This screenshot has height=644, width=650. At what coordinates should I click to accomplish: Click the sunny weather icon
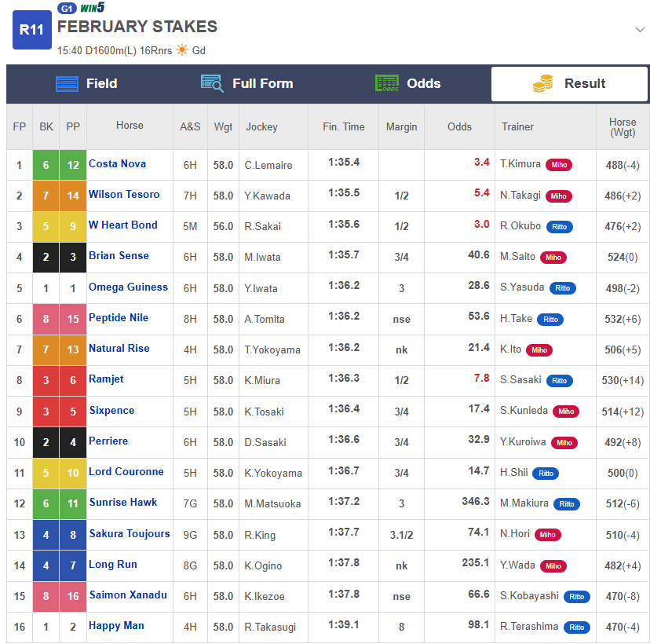[182, 50]
